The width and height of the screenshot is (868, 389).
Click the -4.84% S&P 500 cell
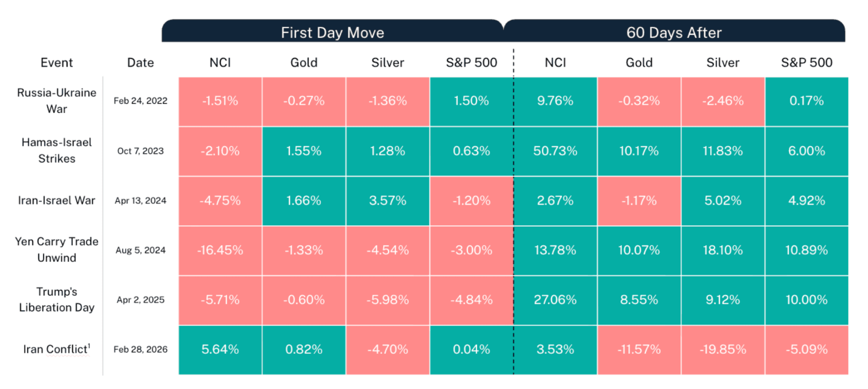pos(471,300)
